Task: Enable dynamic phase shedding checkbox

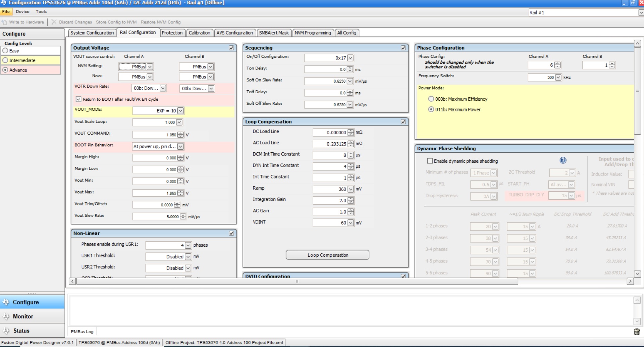Action: coord(430,161)
